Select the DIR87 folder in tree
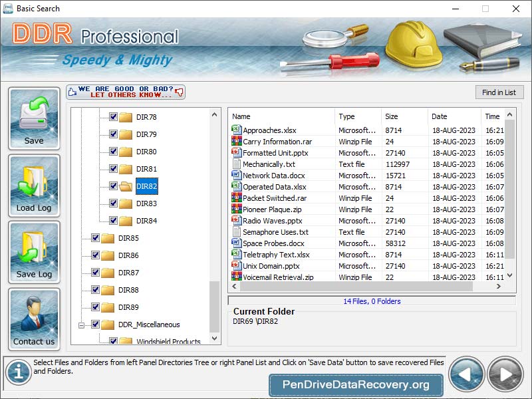The height and width of the screenshot is (399, 532). pos(128,273)
